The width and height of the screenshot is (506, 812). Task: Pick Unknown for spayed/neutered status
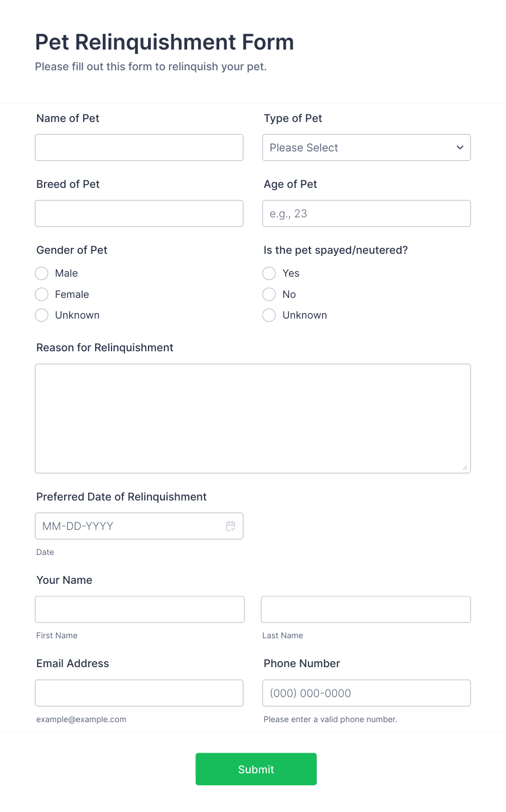269,315
